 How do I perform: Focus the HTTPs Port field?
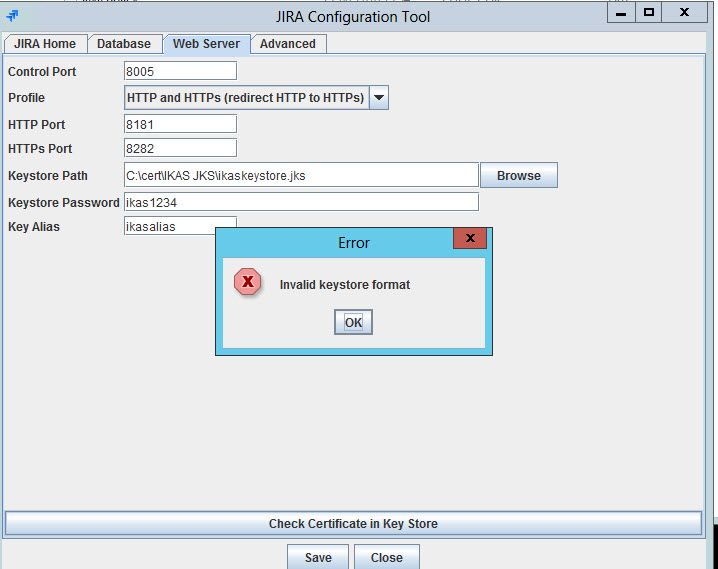click(180, 148)
